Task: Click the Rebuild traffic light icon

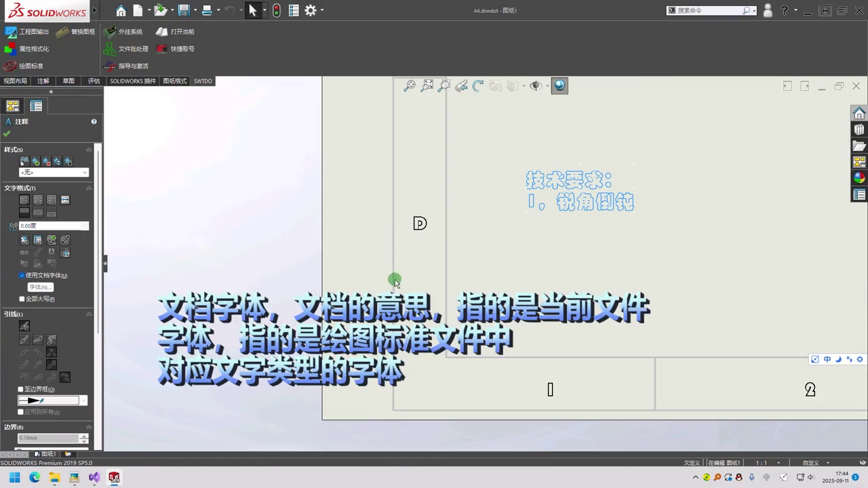Action: (277, 10)
